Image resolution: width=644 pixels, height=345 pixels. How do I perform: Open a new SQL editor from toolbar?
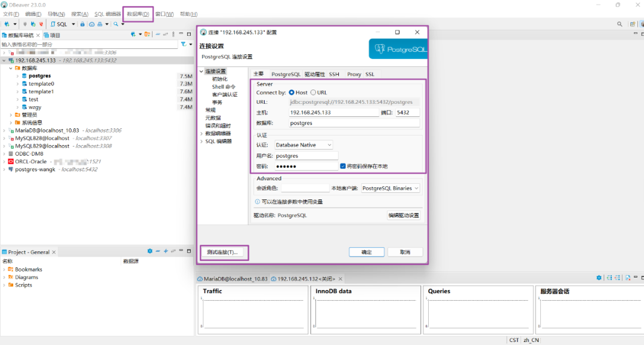tap(58, 24)
